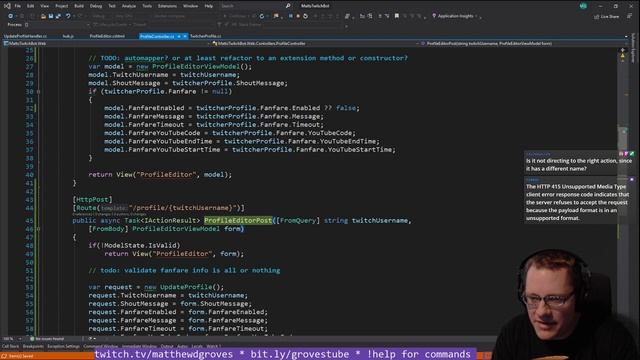Screen dimensions: 640x360
Task: Click the Save All icon
Action: click(x=58, y=16)
